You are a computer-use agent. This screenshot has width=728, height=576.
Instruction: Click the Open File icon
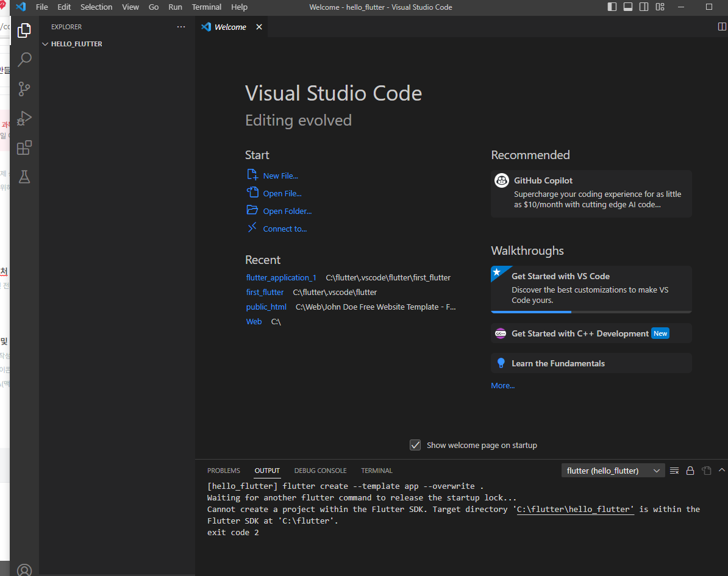[252, 192]
